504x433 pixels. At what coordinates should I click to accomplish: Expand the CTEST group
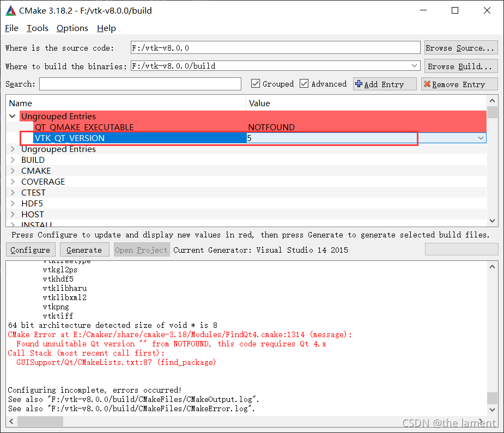point(13,193)
